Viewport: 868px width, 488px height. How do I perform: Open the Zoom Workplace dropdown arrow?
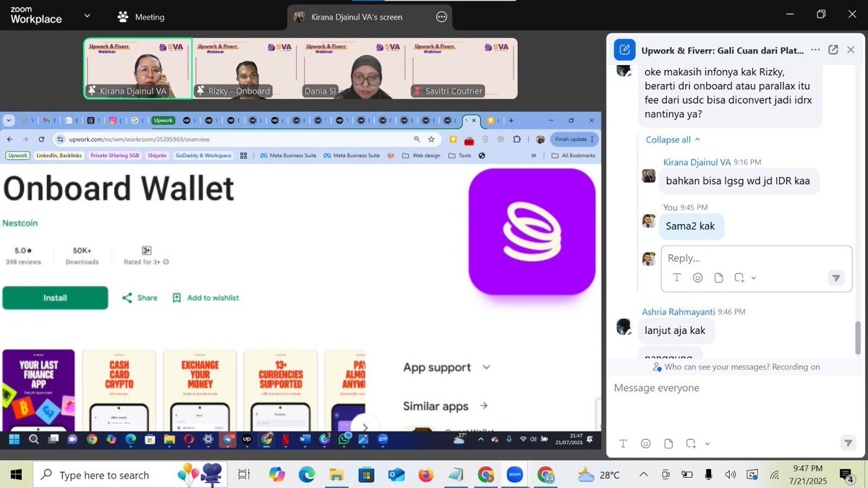(88, 15)
